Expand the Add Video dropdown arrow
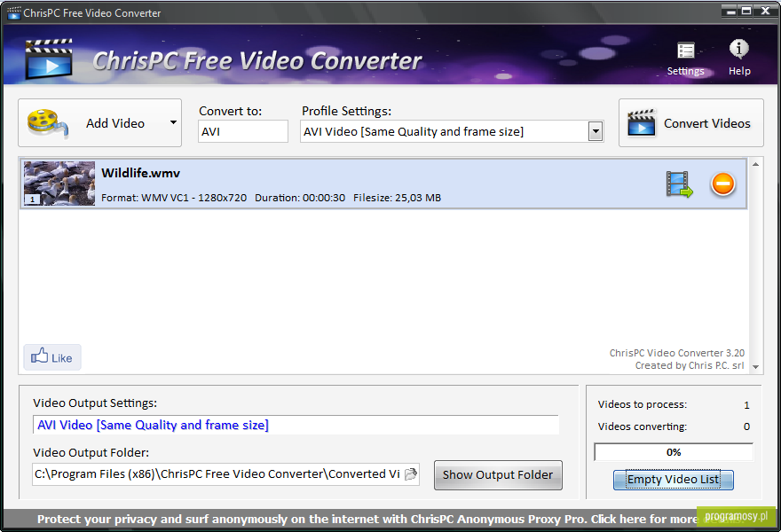Image resolution: width=781 pixels, height=532 pixels. [173, 122]
